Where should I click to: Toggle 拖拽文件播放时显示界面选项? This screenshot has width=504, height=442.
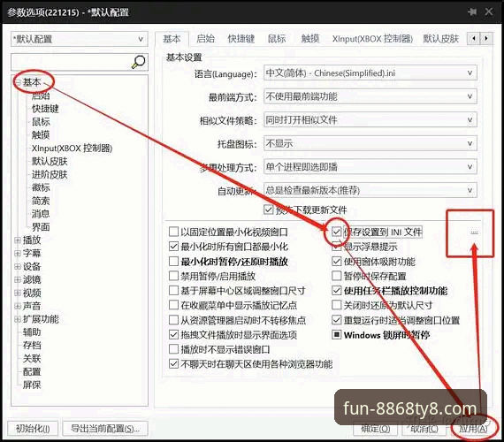(x=173, y=335)
